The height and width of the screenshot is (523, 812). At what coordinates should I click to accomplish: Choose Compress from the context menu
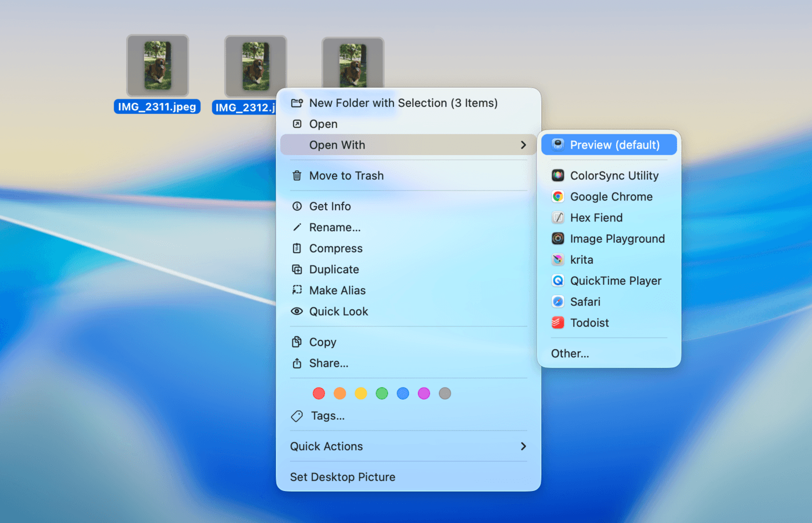409,248
